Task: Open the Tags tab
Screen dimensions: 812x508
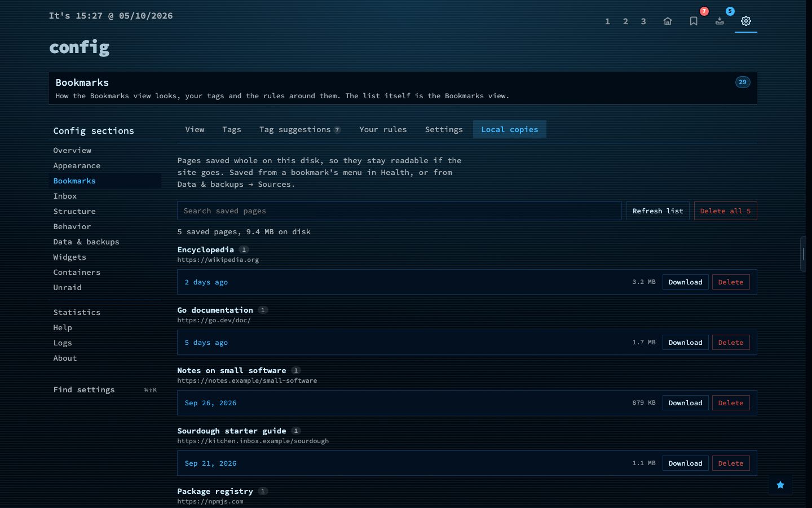Action: pos(232,129)
